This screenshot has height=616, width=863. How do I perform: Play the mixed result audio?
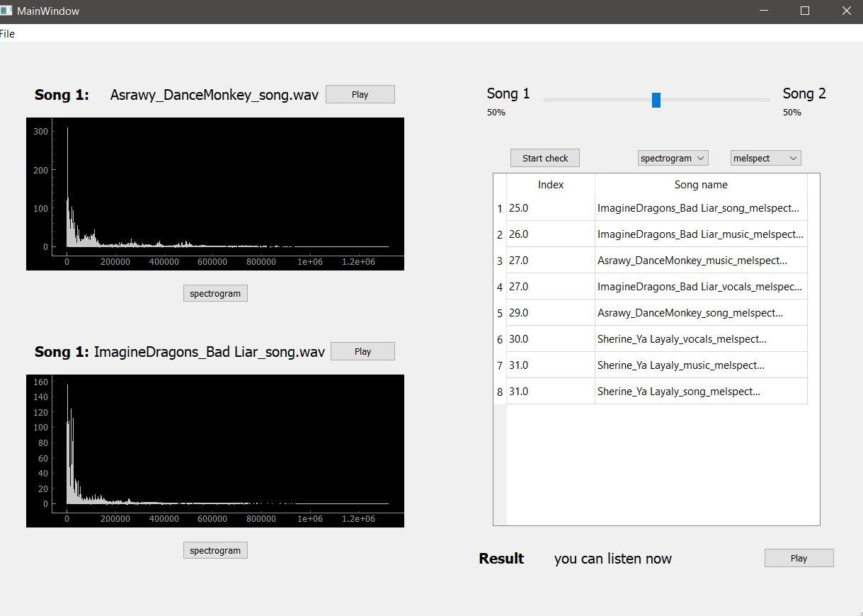tap(799, 558)
